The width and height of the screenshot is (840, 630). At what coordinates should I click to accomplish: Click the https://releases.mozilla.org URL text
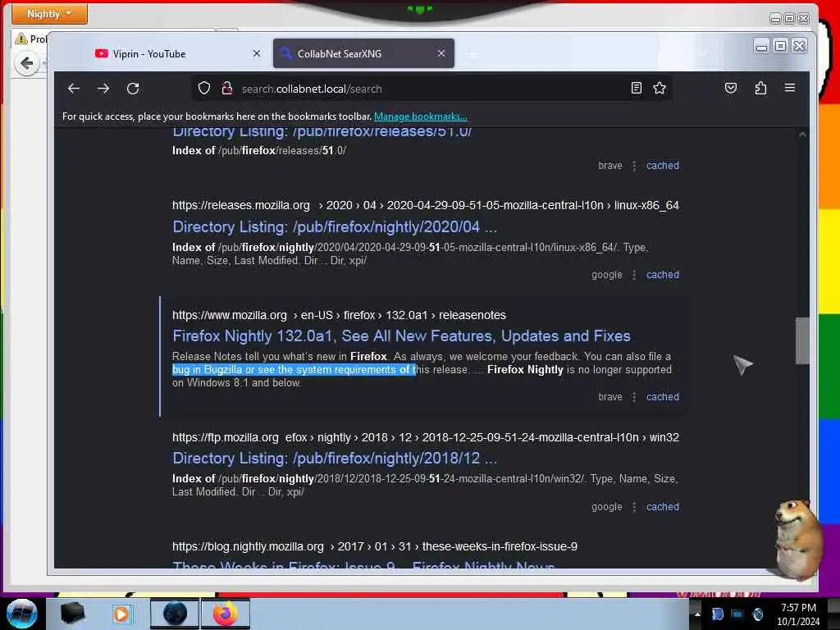(240, 205)
